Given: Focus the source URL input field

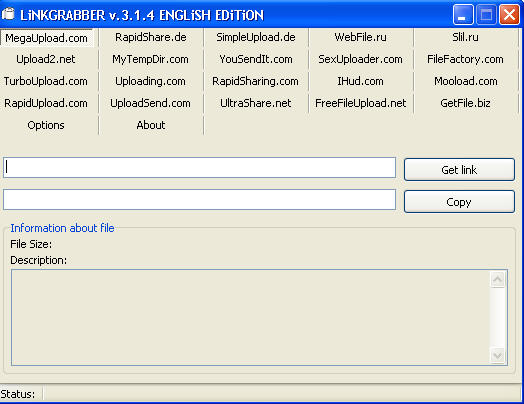Looking at the screenshot, I should (200, 168).
